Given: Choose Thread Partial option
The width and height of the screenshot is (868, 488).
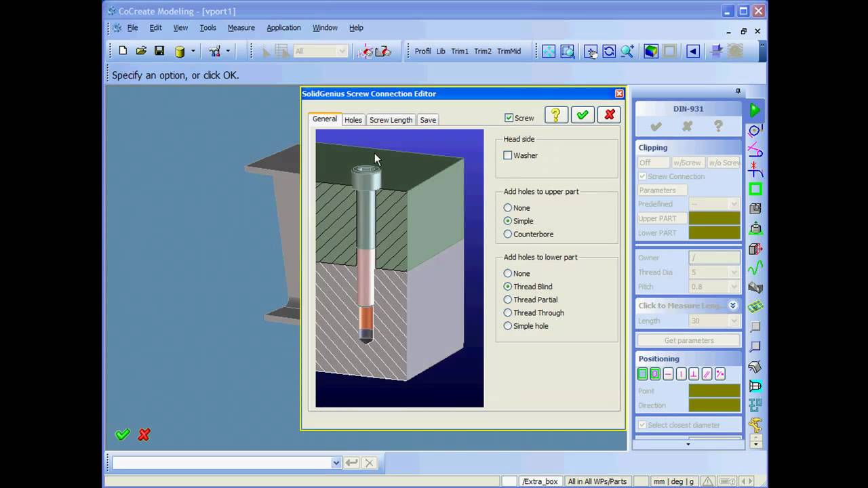Looking at the screenshot, I should (x=507, y=300).
